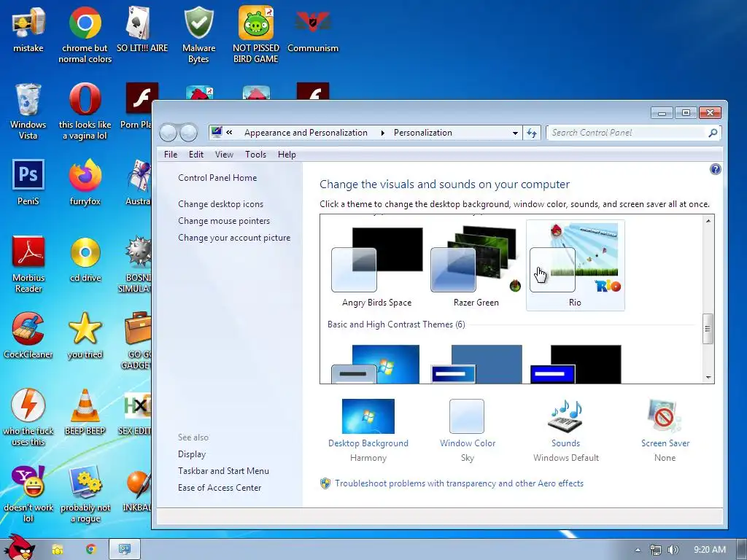Open the 'mistake' desktop icon
Screen dimensions: 747x560
(x=28, y=28)
